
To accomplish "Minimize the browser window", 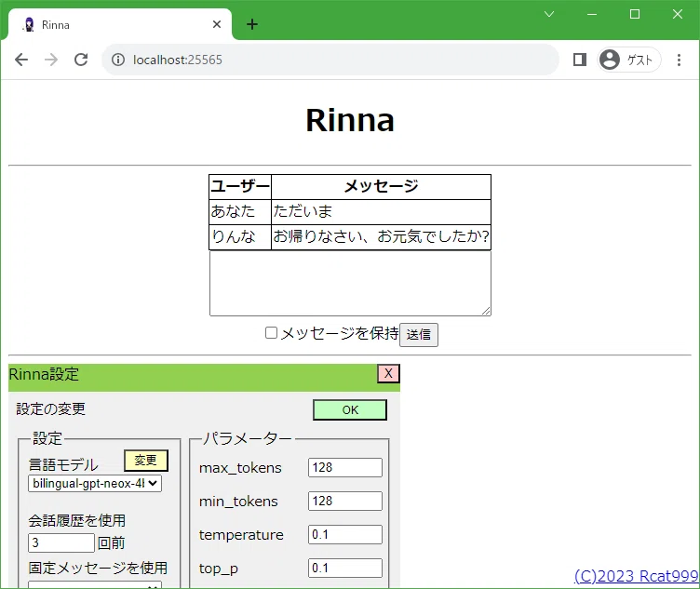I will coord(592,14).
